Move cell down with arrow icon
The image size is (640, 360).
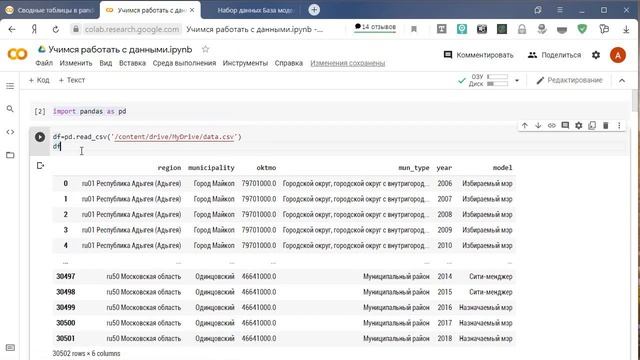coord(538,125)
